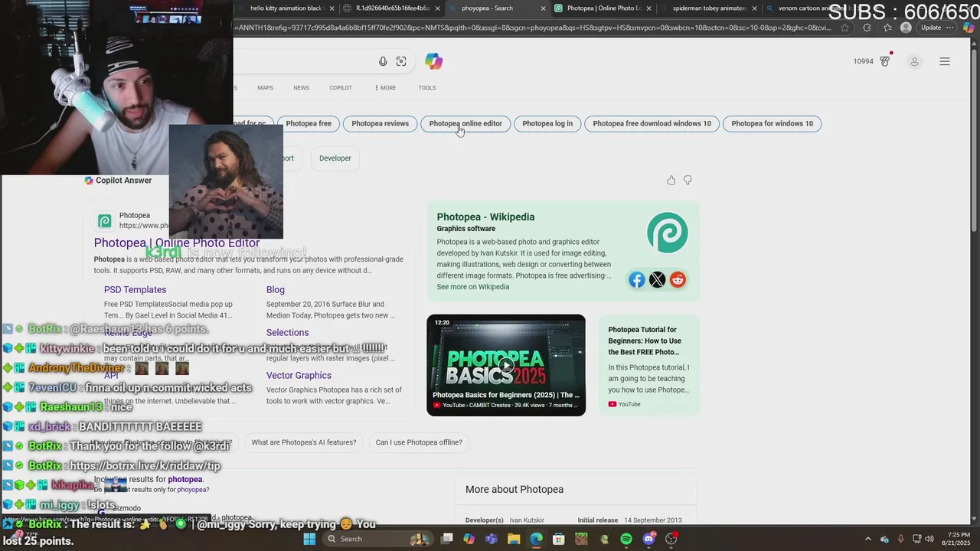
Task: Select 'Photopea log in' suggestion chip
Action: pyautogui.click(x=547, y=123)
